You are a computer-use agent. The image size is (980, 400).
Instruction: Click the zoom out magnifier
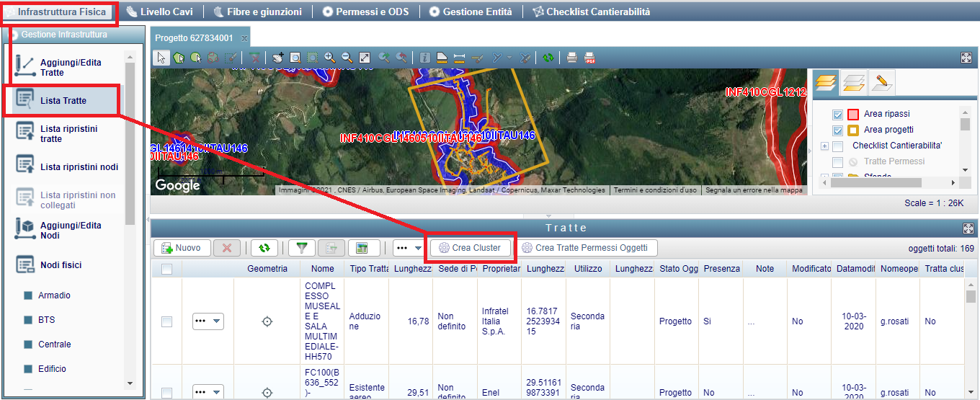pyautogui.click(x=347, y=58)
